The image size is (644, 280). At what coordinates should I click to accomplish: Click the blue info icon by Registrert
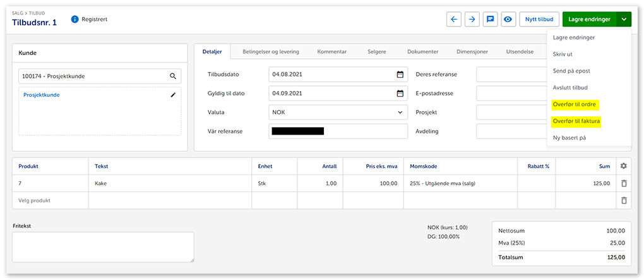pos(75,20)
